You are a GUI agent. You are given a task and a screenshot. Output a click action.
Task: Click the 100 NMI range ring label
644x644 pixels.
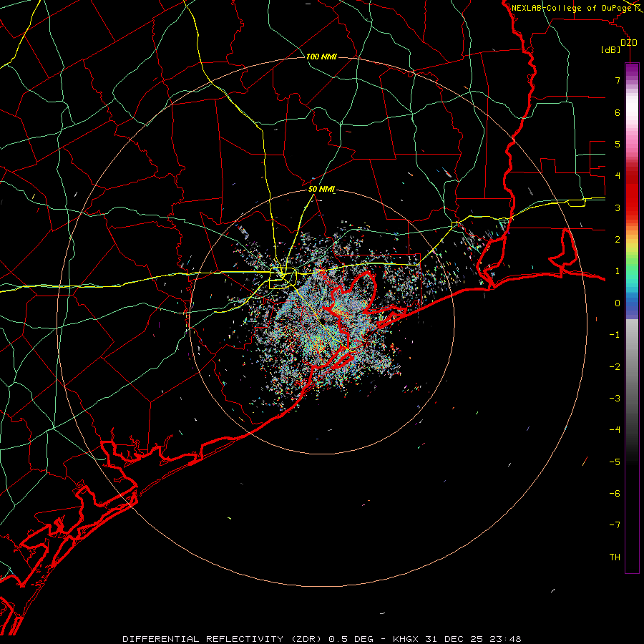tap(321, 57)
